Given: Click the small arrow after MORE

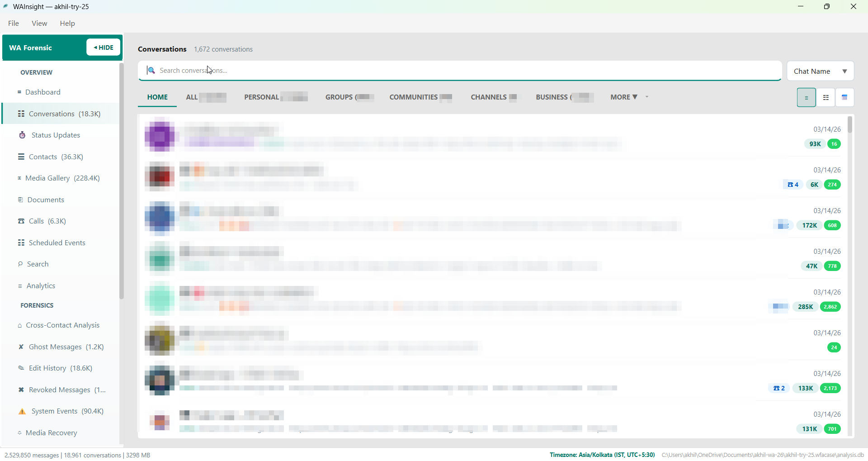Looking at the screenshot, I should point(647,97).
